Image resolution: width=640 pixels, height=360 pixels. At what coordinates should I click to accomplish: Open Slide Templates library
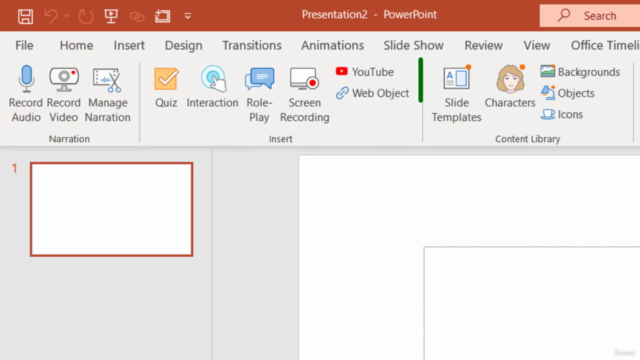click(456, 94)
